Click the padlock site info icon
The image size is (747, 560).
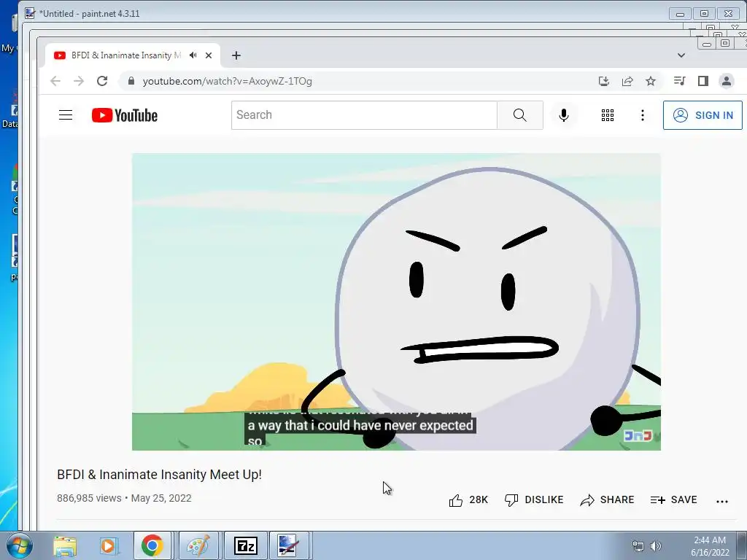(x=131, y=81)
